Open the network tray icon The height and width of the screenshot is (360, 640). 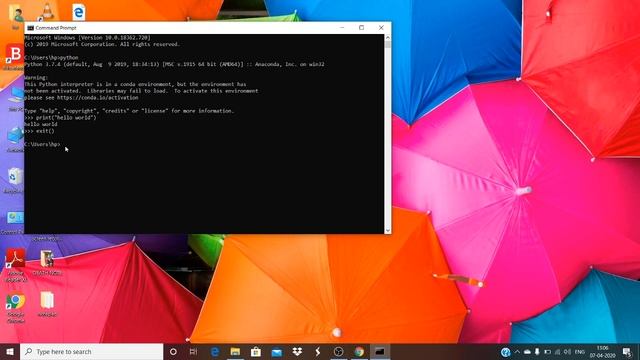[x=558, y=352]
